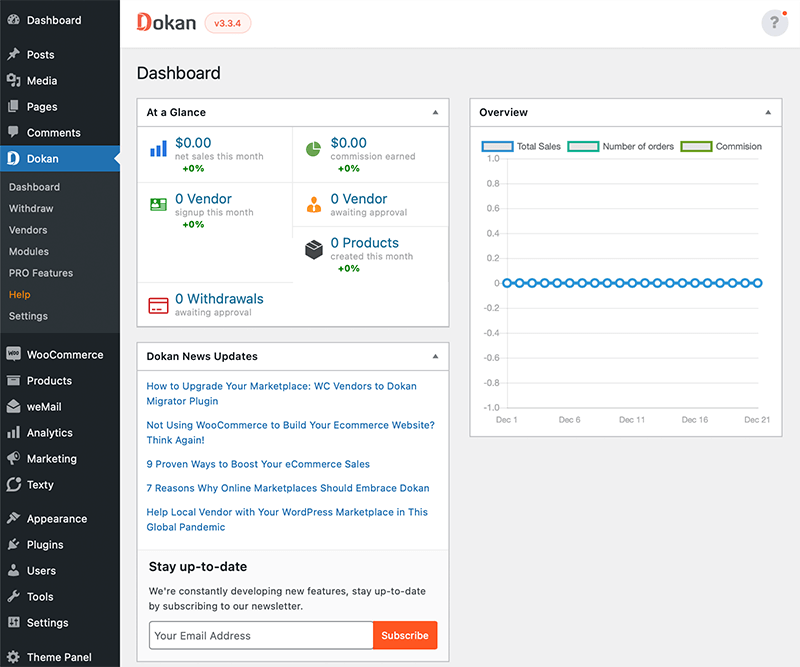Open the Withdraw submenu item

(31, 208)
